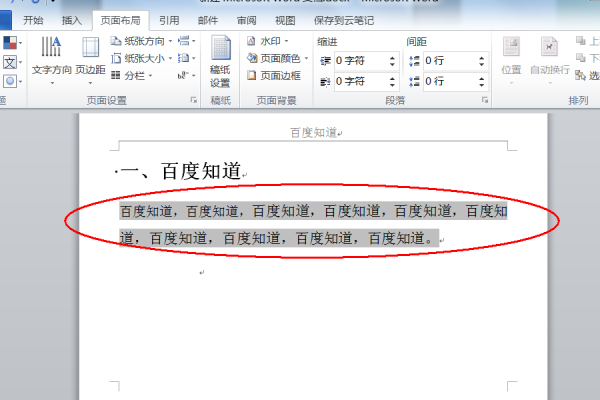Switch to the 视图 tab

click(x=285, y=20)
